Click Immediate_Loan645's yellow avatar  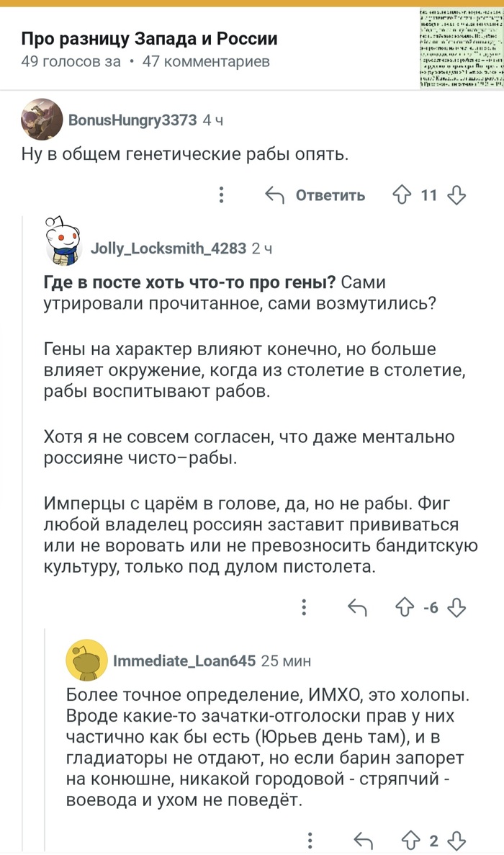[x=87, y=660]
